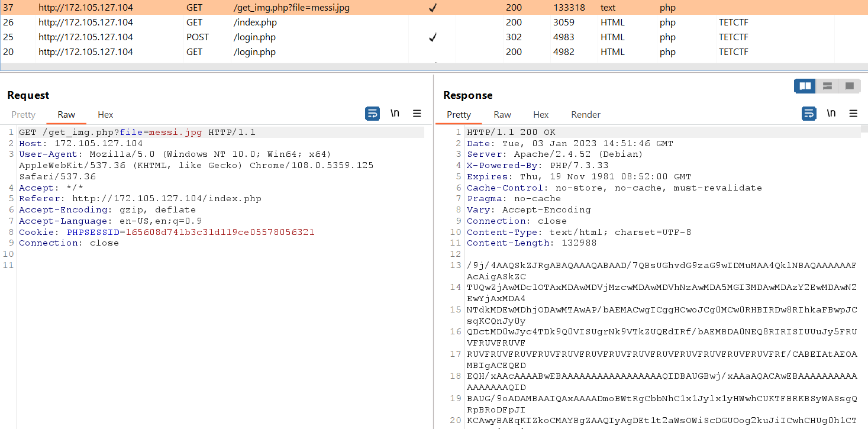The height and width of the screenshot is (429, 868).
Task: Click the Accept-Encoding request header
Action: 107,209
